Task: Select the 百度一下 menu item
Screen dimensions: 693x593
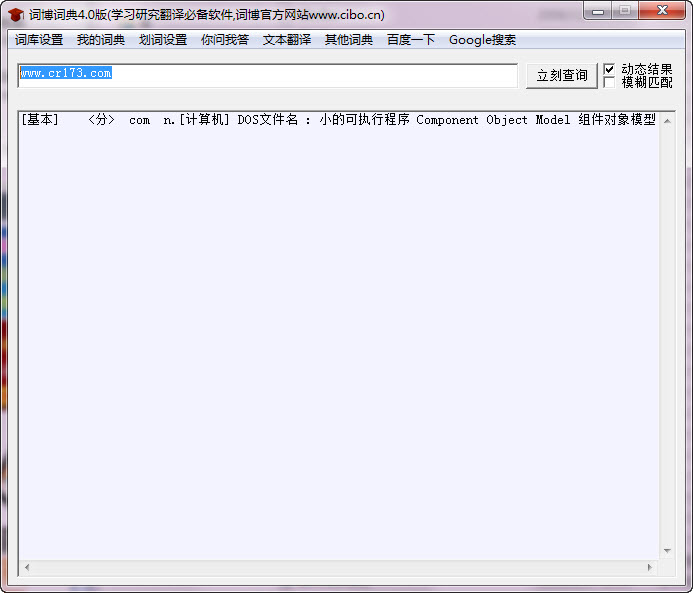Action: pyautogui.click(x=411, y=40)
